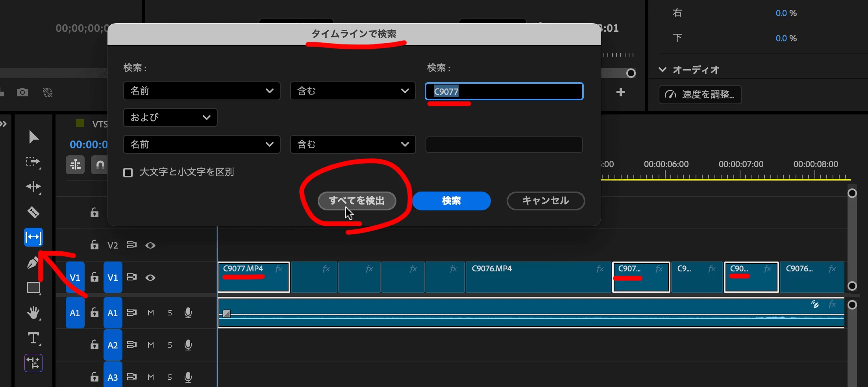Click the vertical video track zoom handle
This screenshot has height=387, width=868.
[852, 193]
